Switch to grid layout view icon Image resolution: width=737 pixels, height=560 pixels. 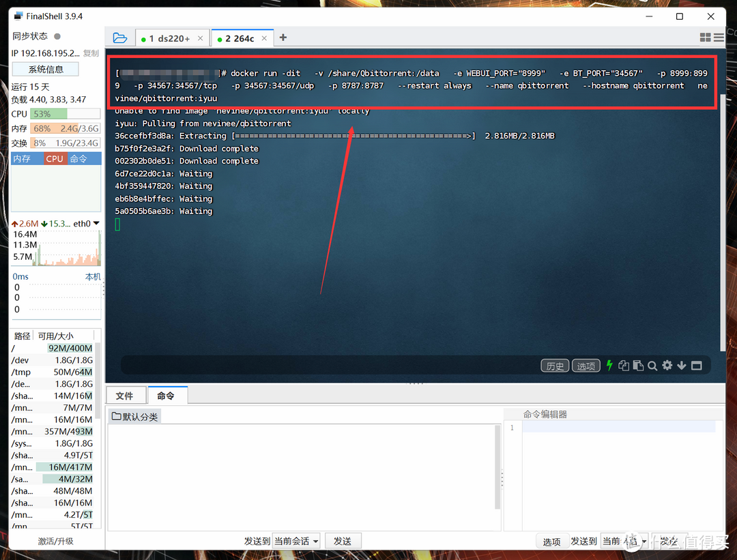pyautogui.click(x=705, y=38)
